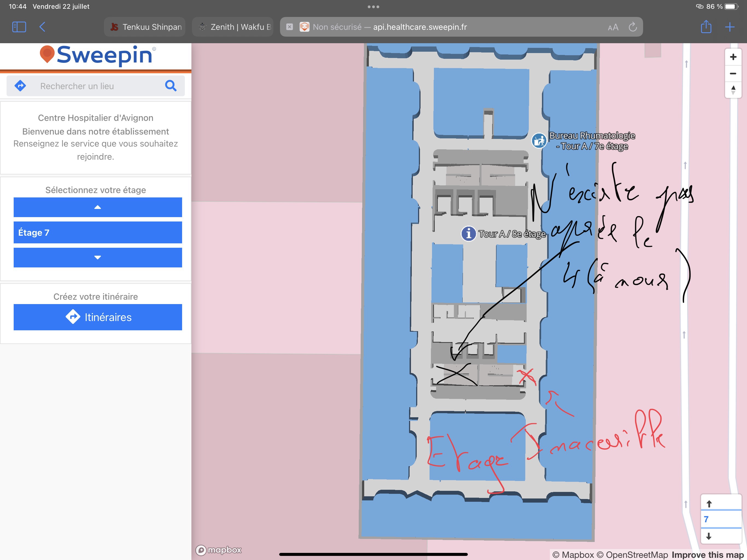Click the map zoom in plus button

coord(733,57)
